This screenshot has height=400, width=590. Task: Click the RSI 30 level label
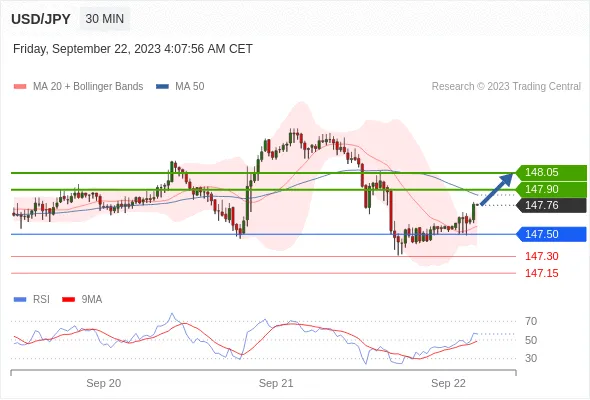click(x=531, y=358)
